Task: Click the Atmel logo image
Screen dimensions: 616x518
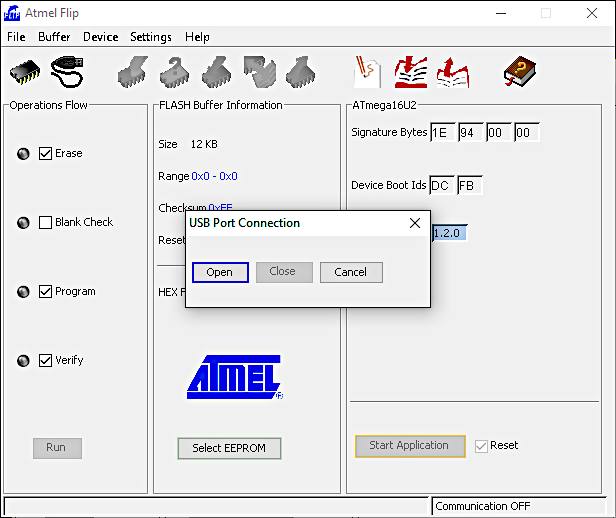Action: [x=235, y=377]
